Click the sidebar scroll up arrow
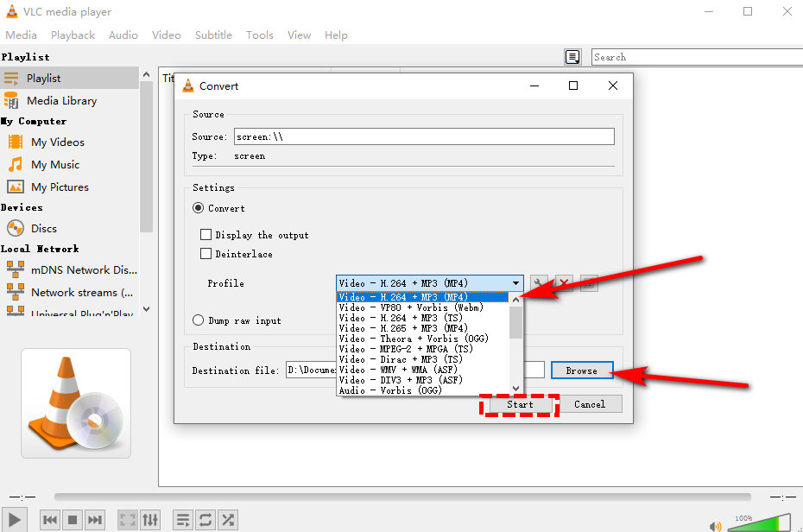The height and width of the screenshot is (532, 803). coord(147,75)
